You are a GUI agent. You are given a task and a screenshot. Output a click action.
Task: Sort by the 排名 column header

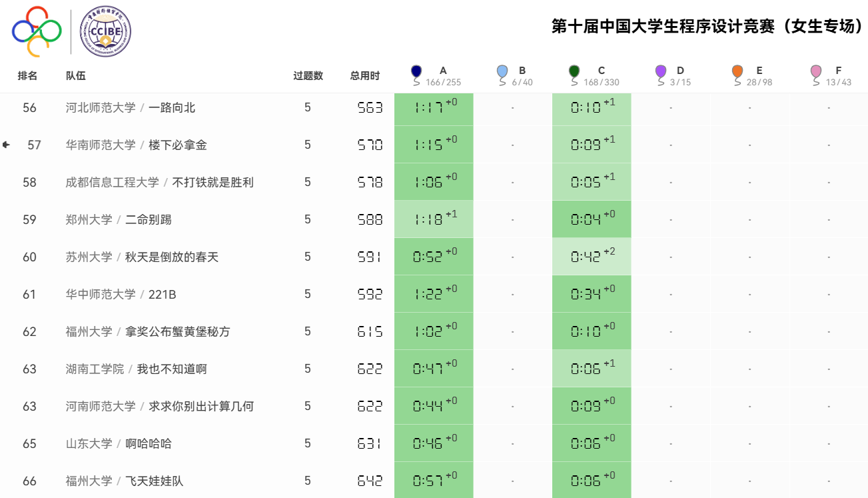pyautogui.click(x=27, y=76)
